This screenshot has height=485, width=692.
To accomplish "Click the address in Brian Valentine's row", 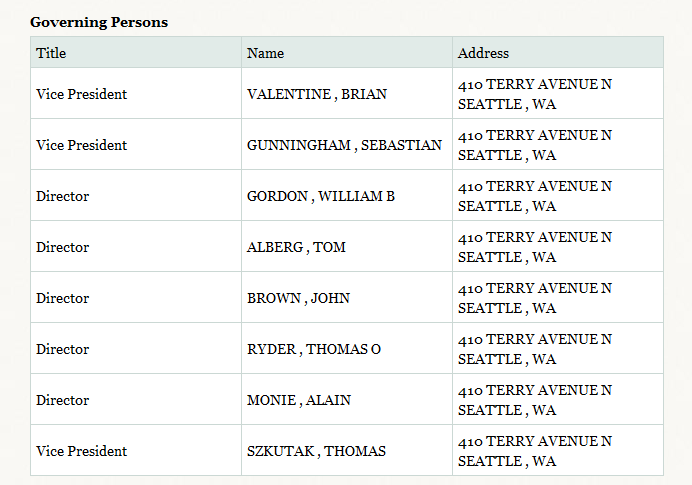I will [x=535, y=94].
